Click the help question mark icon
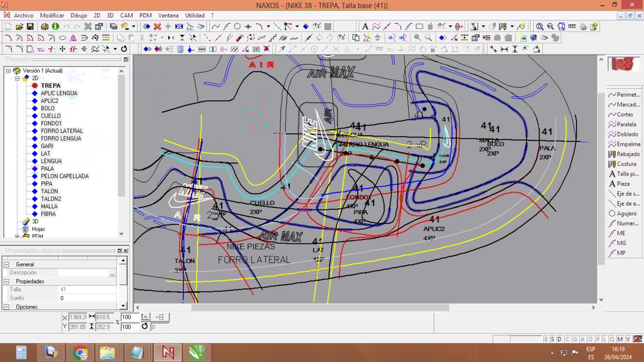Image resolution: width=644 pixels, height=362 pixels. [x=594, y=27]
